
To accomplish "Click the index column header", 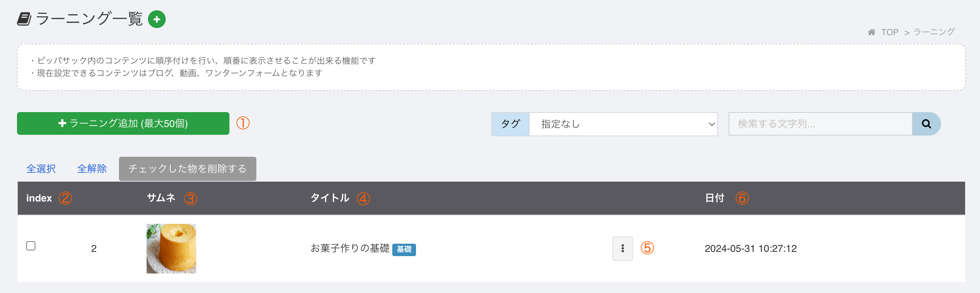I will click(x=39, y=198).
